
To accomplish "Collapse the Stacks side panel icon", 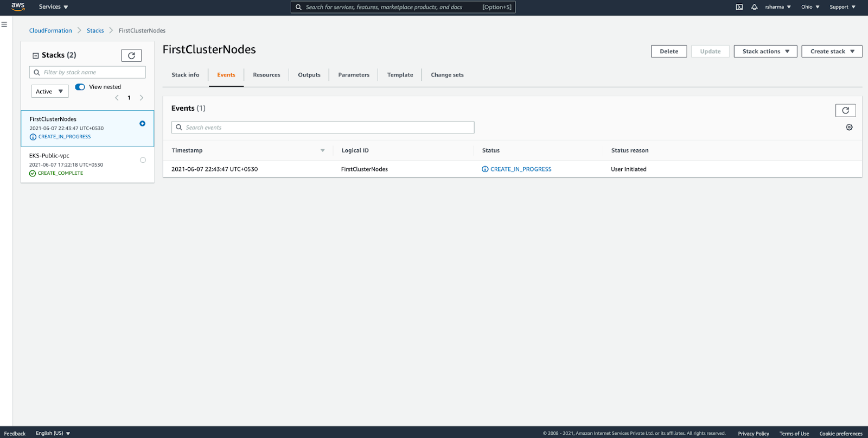I will (x=36, y=55).
